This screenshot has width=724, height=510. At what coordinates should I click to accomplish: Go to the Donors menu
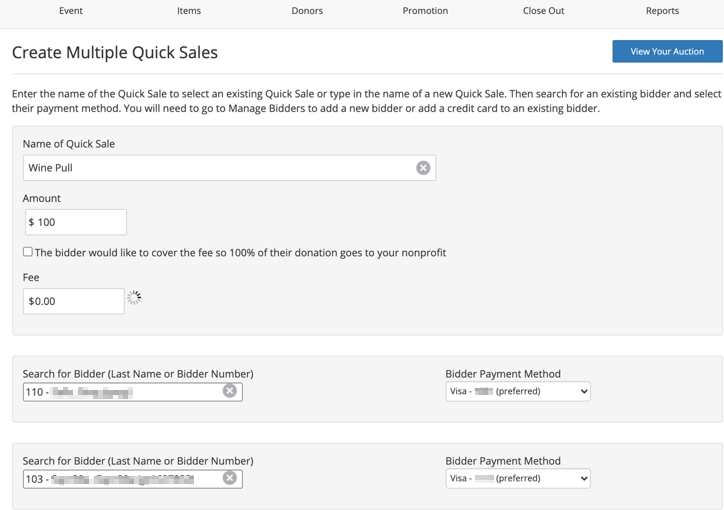tap(307, 11)
